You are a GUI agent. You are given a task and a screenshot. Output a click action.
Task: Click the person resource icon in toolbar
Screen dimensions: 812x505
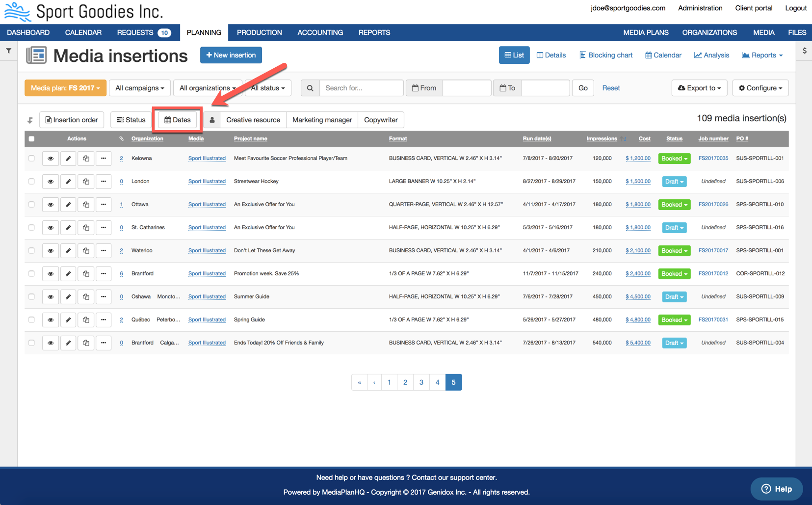pyautogui.click(x=212, y=120)
